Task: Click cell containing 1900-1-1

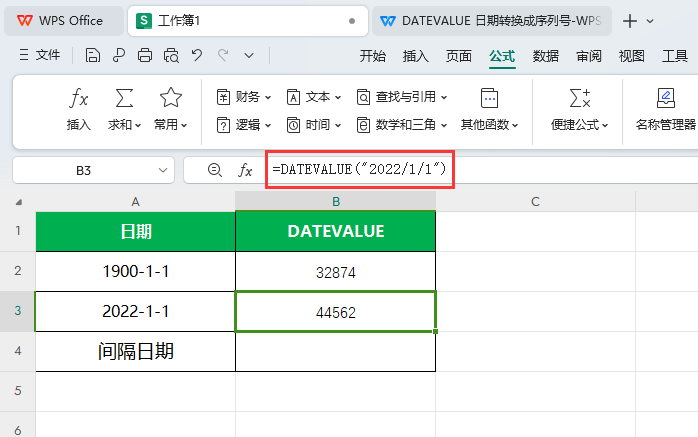Action: [x=135, y=271]
